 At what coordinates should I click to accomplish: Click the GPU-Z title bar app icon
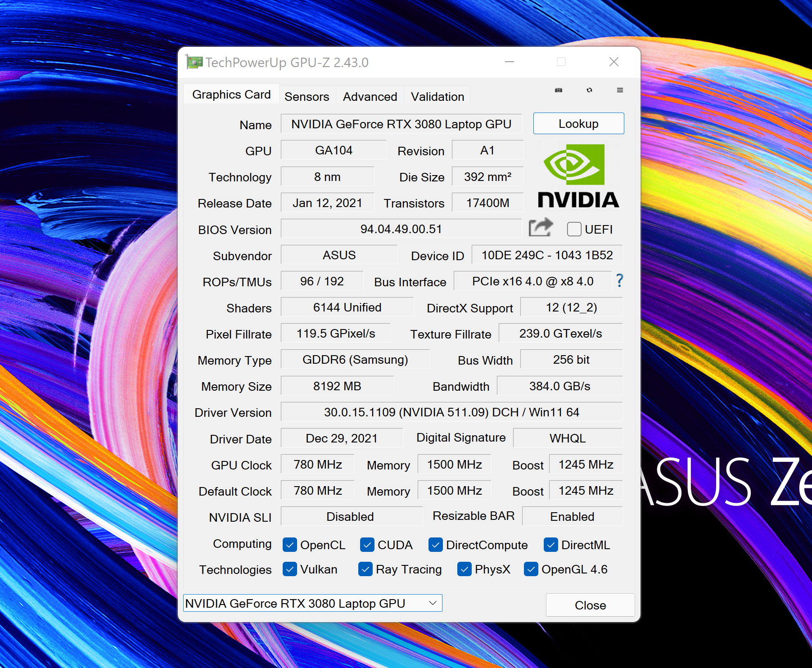(x=194, y=62)
